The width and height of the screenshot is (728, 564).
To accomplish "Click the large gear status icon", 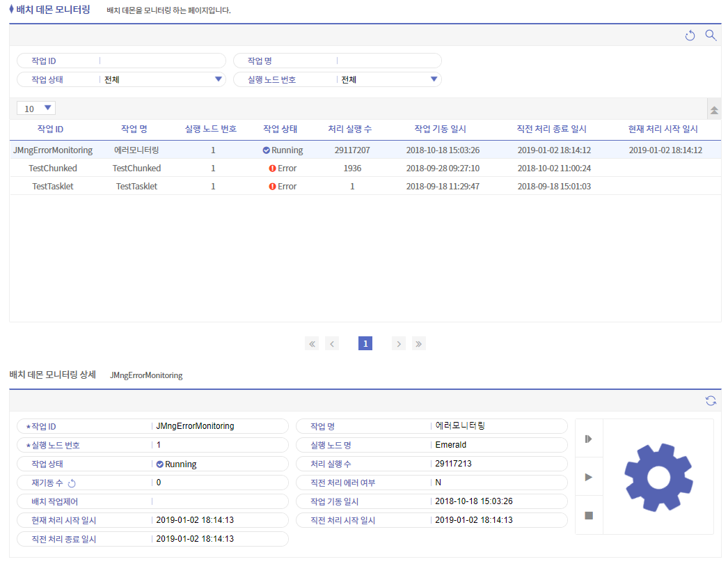I will coord(658,477).
